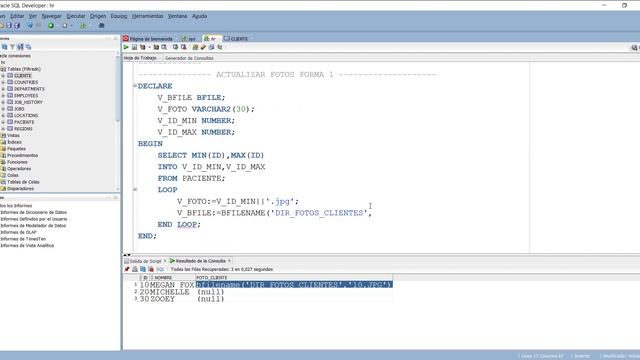This screenshot has width=640, height=360.
Task: Click the Autotrace icon in worksheet toolbar
Action: (x=156, y=47)
